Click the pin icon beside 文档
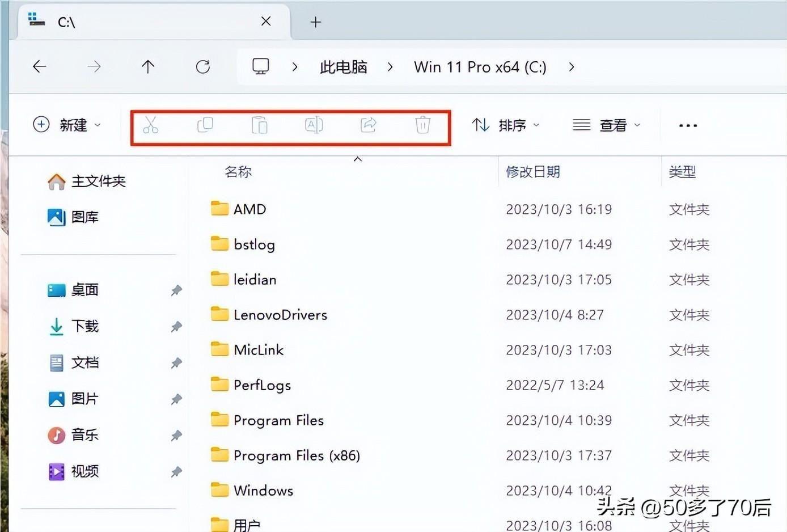This screenshot has height=532, width=787. [x=176, y=363]
